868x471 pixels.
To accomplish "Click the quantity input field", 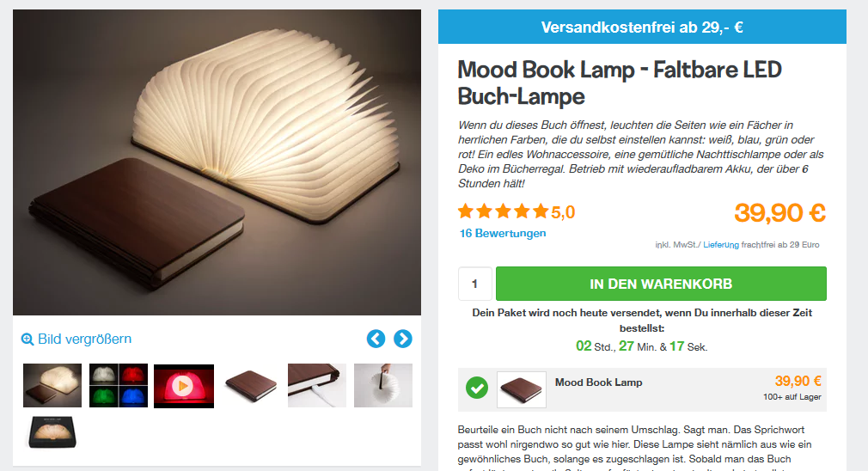I will tap(475, 284).
